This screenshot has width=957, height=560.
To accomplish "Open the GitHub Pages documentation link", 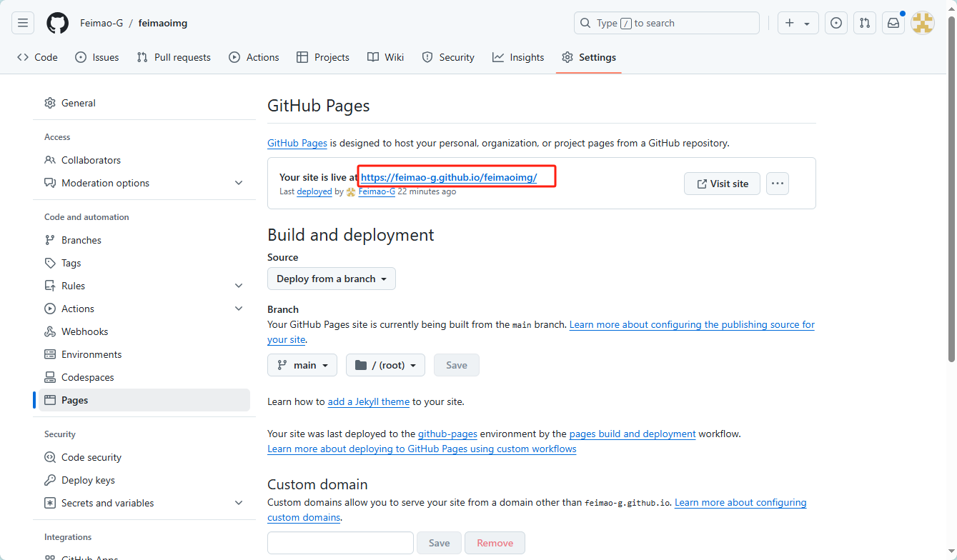I will 297,143.
